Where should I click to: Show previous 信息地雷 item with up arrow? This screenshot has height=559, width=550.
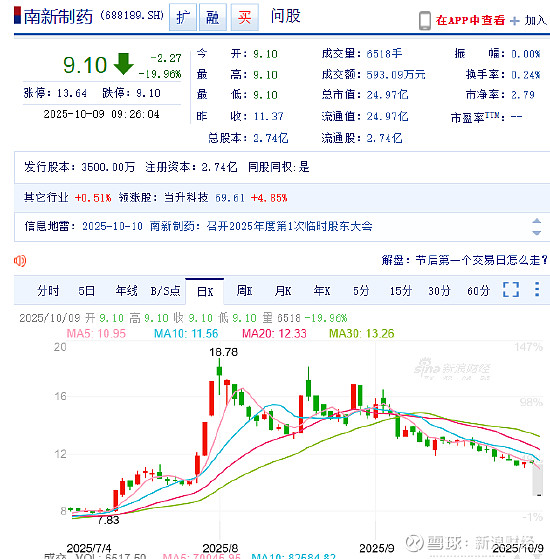tap(536, 221)
